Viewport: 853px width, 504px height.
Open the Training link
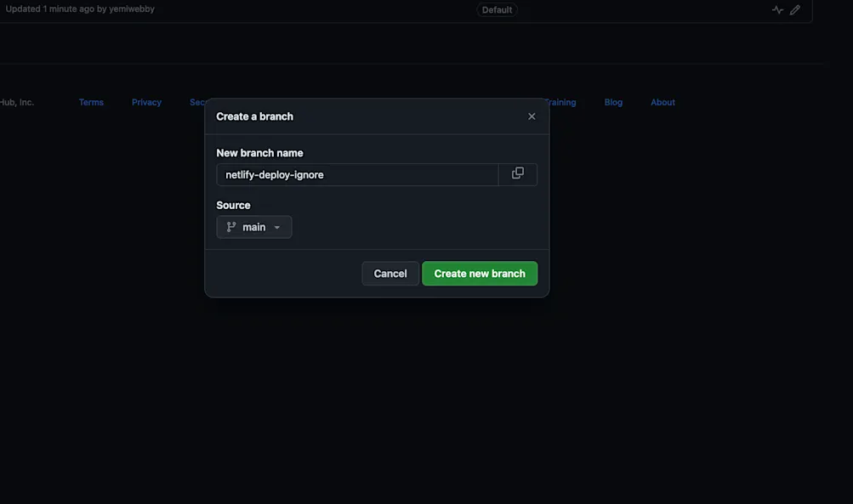point(562,101)
